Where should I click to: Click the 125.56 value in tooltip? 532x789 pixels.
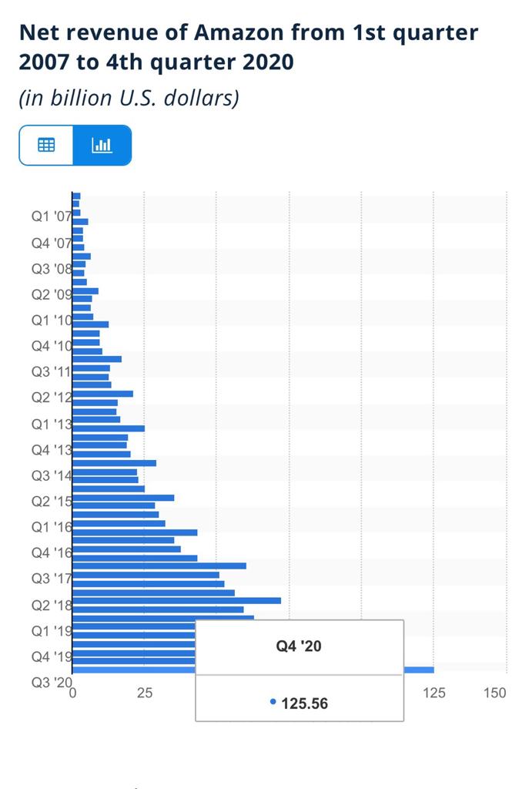click(304, 703)
